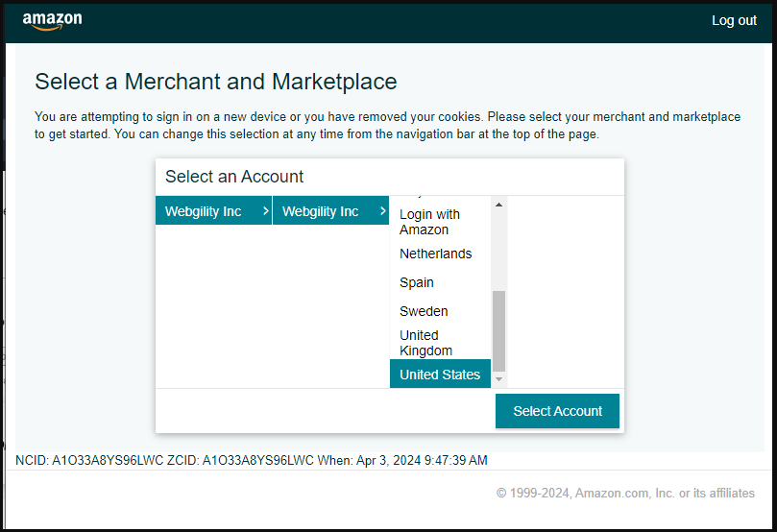Click the marketplace list scrollbar thumb
Screen dimensions: 777x532
(499, 331)
